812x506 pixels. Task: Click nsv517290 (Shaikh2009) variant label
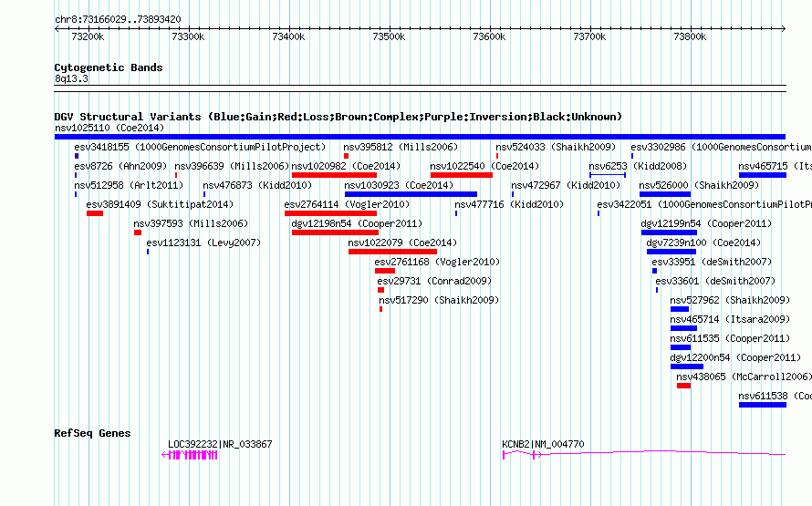pos(439,300)
